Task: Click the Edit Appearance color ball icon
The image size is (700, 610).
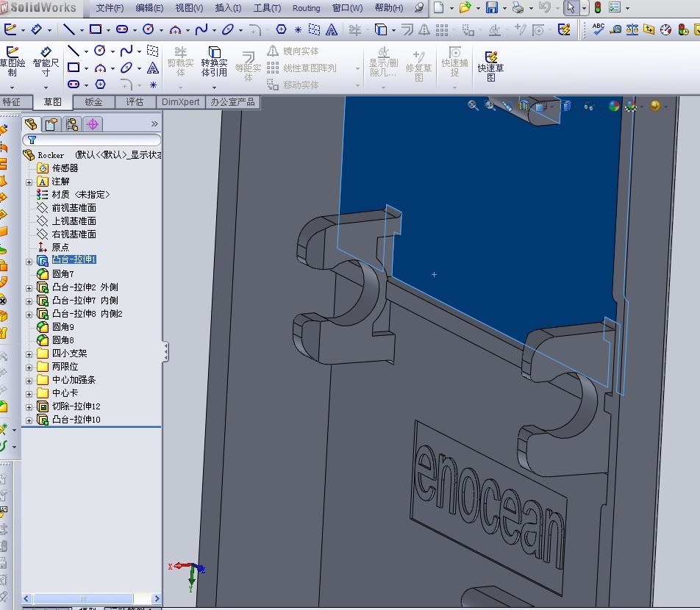Action: (613, 106)
